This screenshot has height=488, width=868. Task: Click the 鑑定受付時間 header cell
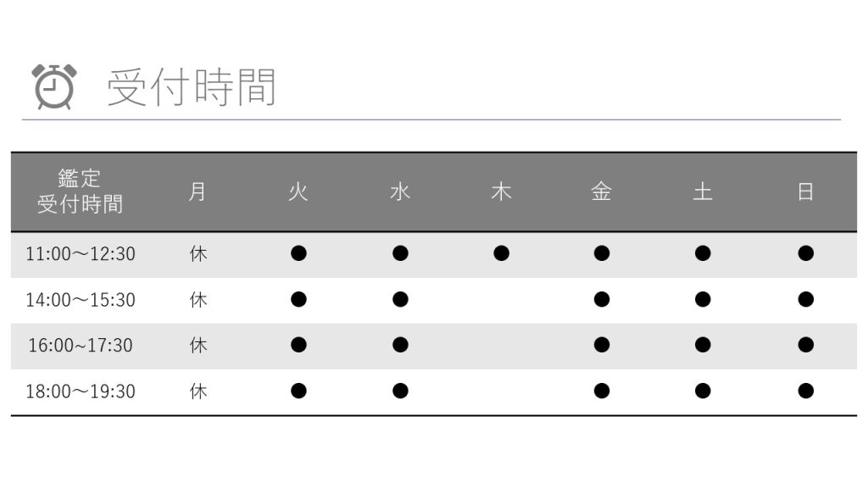[80, 191]
